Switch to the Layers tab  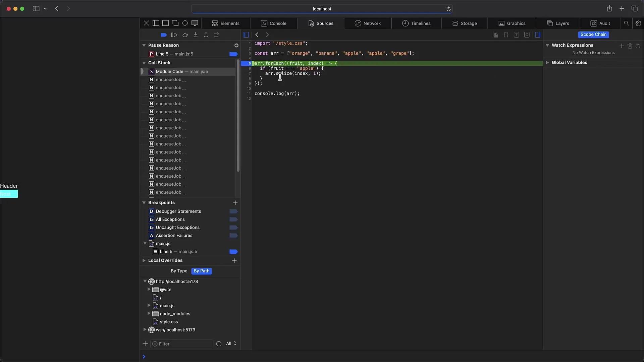point(558,23)
